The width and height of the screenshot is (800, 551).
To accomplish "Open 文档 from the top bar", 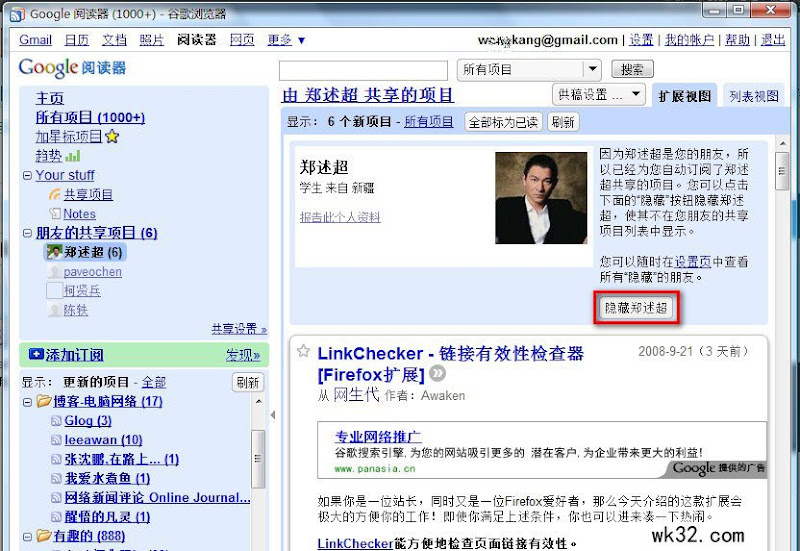I will click(114, 40).
